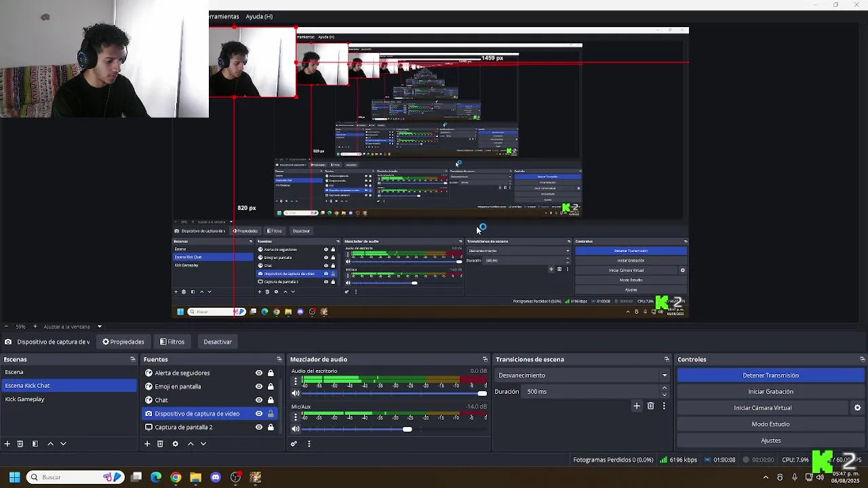Open Windows Start menu
This screenshot has height=488, width=868.
14,477
